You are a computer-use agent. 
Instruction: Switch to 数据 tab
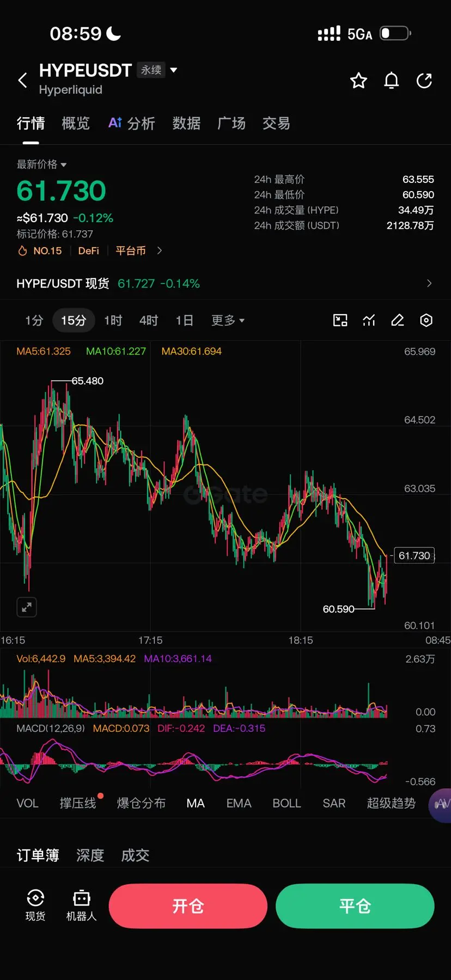click(x=186, y=124)
